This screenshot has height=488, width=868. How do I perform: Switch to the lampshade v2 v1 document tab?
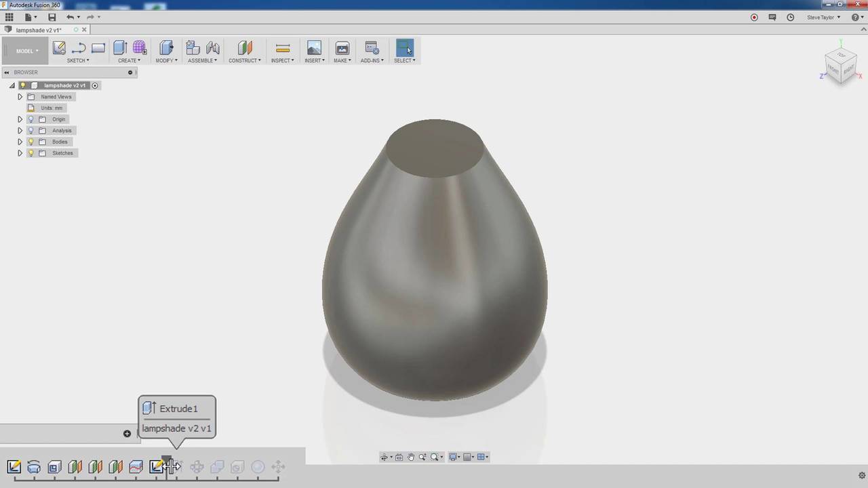(x=39, y=30)
